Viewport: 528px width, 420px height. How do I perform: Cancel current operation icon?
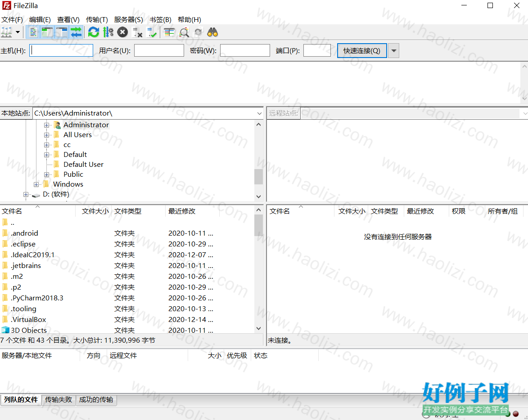(122, 32)
